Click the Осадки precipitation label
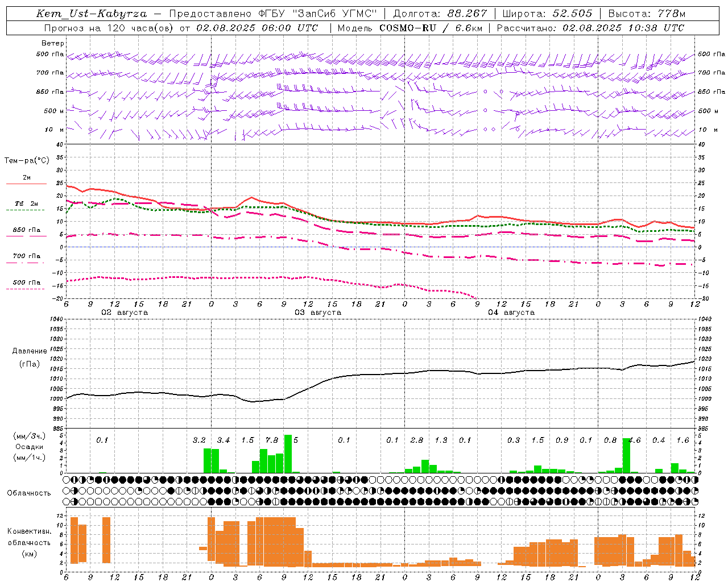Image resolution: width=728 pixels, height=582 pixels. [30, 447]
